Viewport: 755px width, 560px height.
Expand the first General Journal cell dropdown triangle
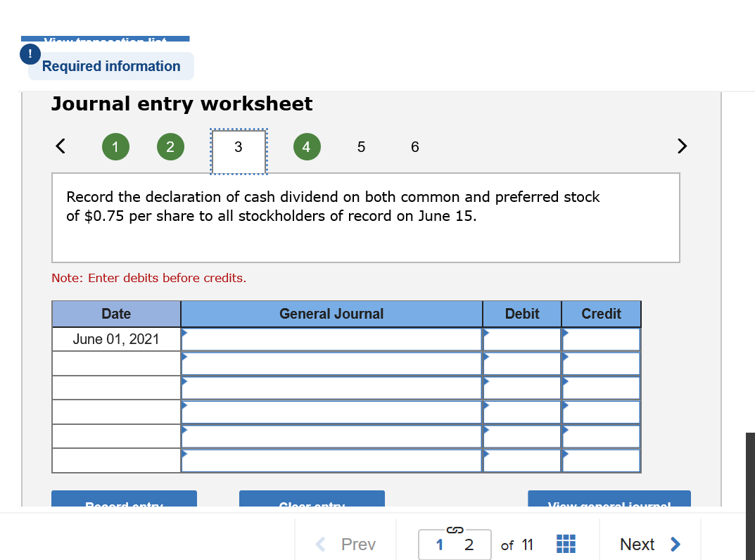(x=184, y=333)
